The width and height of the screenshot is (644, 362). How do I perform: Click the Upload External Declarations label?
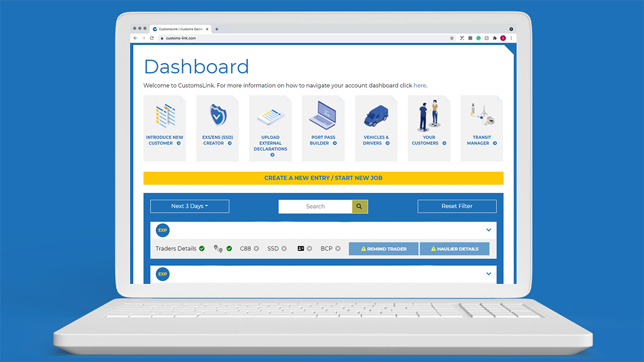270,143
